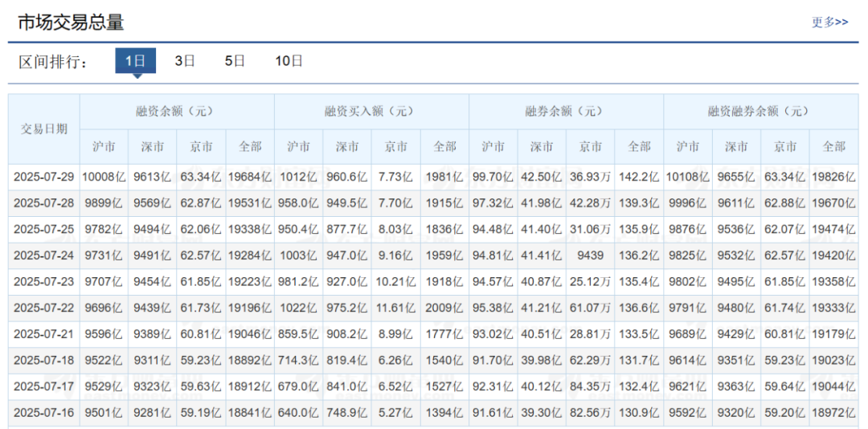
Task: Click the 10008亿 value in the first row
Action: tap(104, 177)
